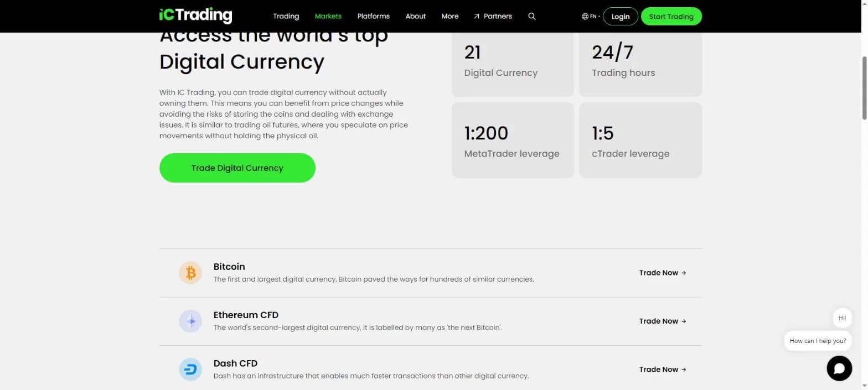
Task: Click the 'Hi!' chat bubble
Action: (x=842, y=318)
